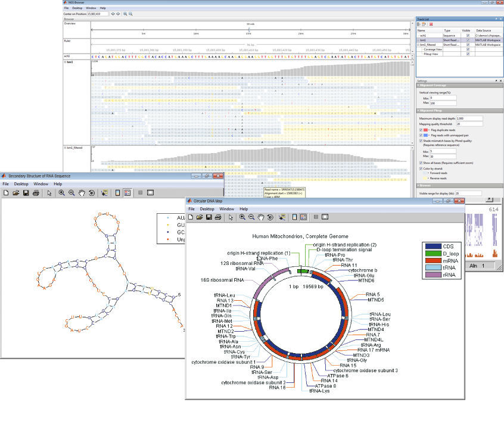Open the Desktop menu in the Circular DNA Map window
This screenshot has width=504, height=424.
(206, 209)
